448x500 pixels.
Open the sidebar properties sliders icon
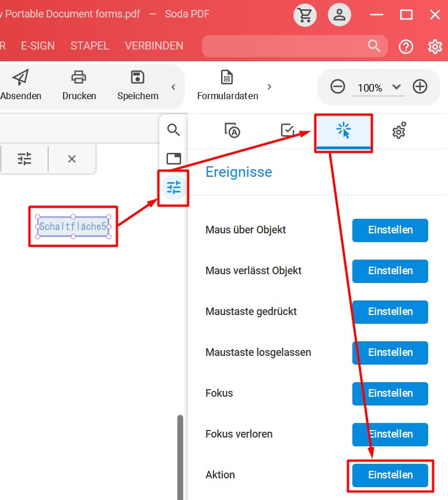click(x=174, y=187)
